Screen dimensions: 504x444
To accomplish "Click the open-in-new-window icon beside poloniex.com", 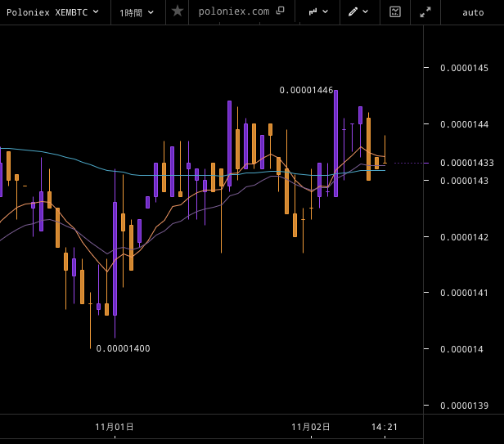I will [281, 11].
